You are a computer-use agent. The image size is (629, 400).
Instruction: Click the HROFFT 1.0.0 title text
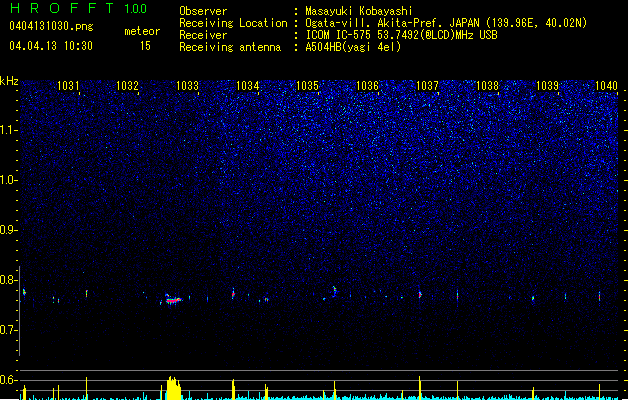click(79, 8)
